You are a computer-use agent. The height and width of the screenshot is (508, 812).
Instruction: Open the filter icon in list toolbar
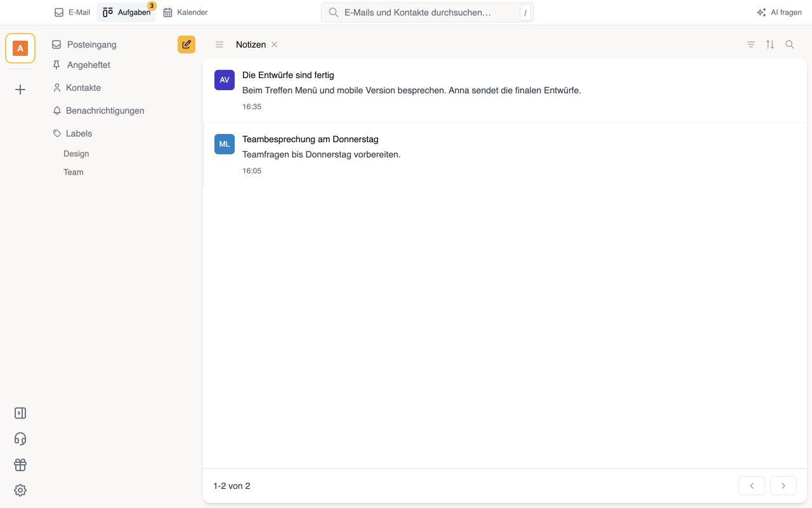(751, 44)
